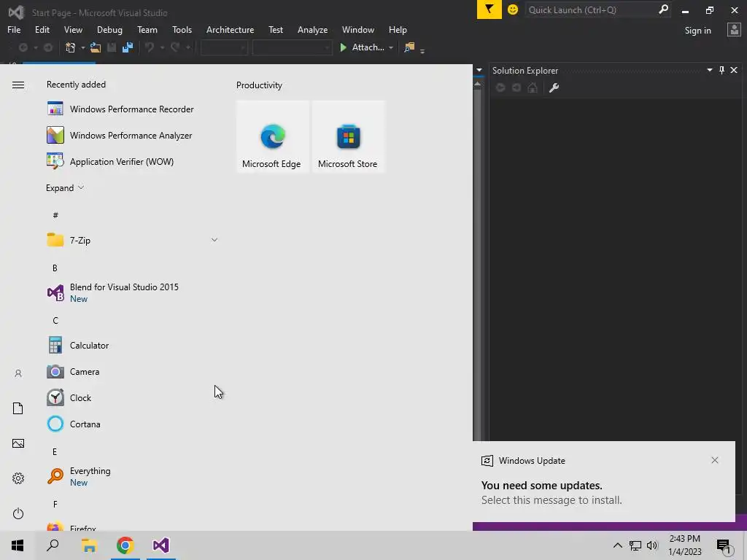Click the Start page vertical scrollbar

477,262
